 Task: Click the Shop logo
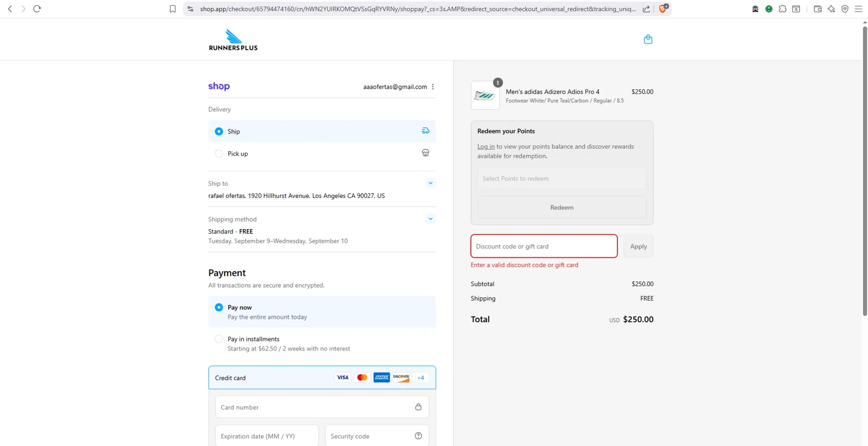point(219,86)
